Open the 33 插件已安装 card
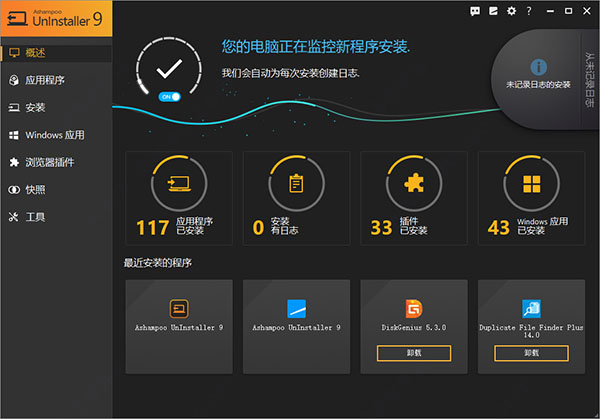 click(x=414, y=198)
